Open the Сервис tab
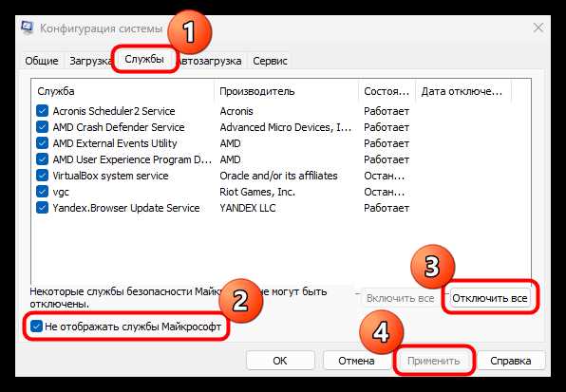 click(x=270, y=61)
